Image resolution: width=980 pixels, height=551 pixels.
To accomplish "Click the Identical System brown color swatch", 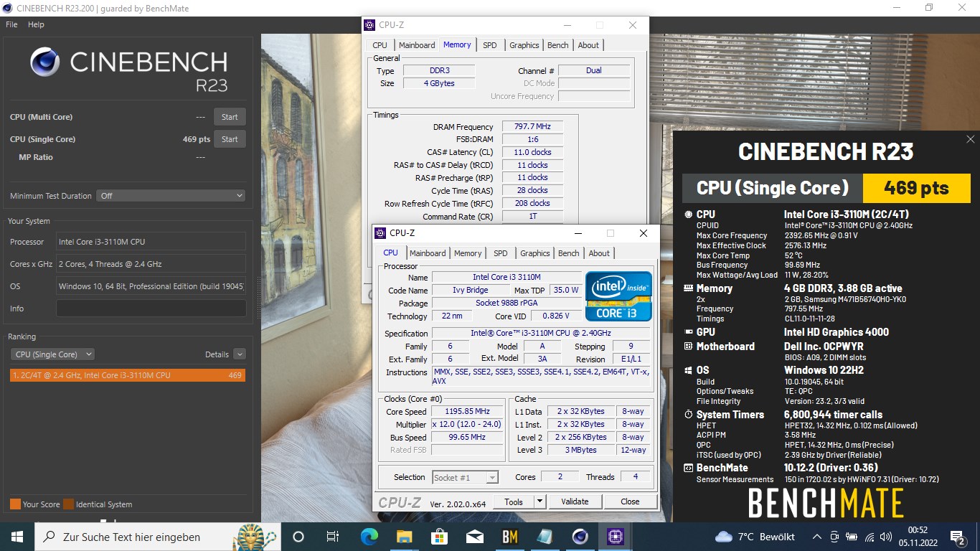I will tap(68, 504).
